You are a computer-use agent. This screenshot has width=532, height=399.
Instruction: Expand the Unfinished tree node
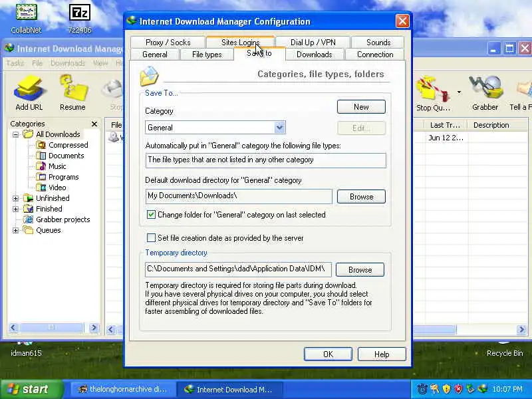point(15,198)
